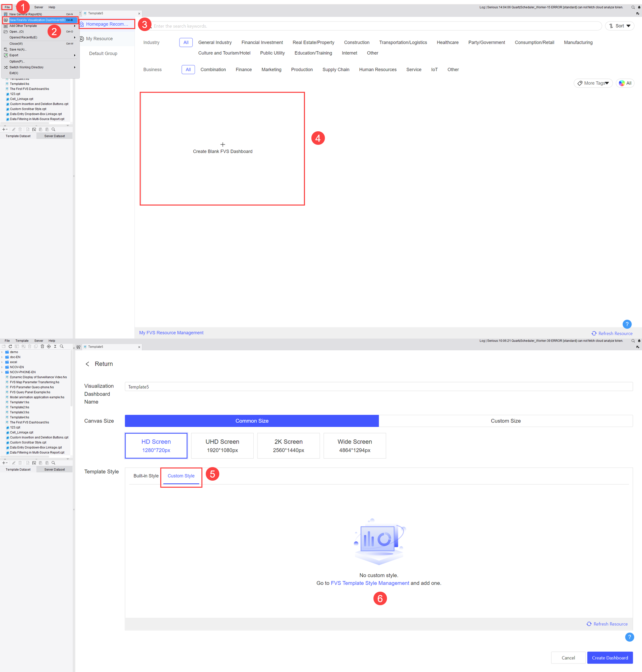Click the Export menu entry icon
642x672 pixels.
coord(5,55)
